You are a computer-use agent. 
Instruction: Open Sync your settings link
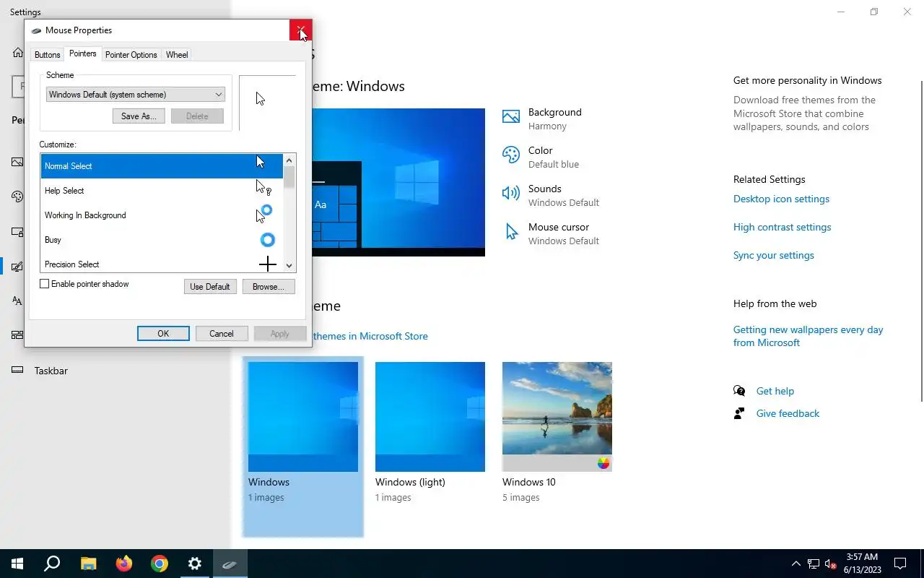(x=773, y=255)
